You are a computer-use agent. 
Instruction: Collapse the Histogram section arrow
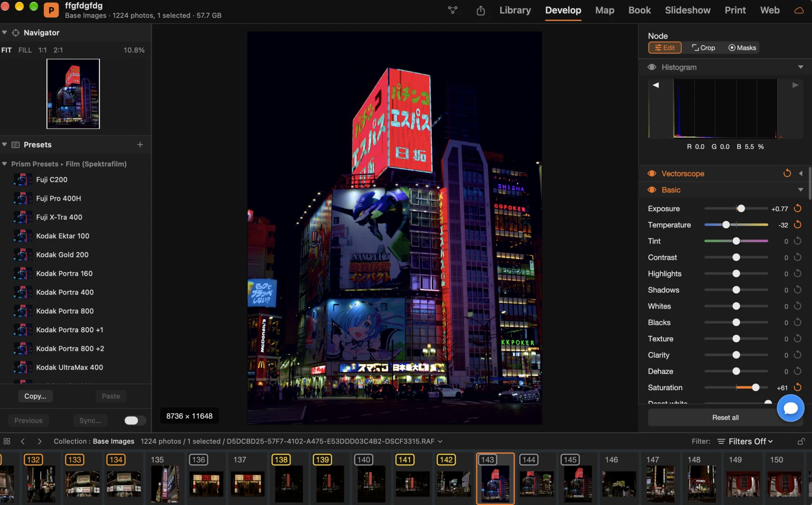point(800,67)
